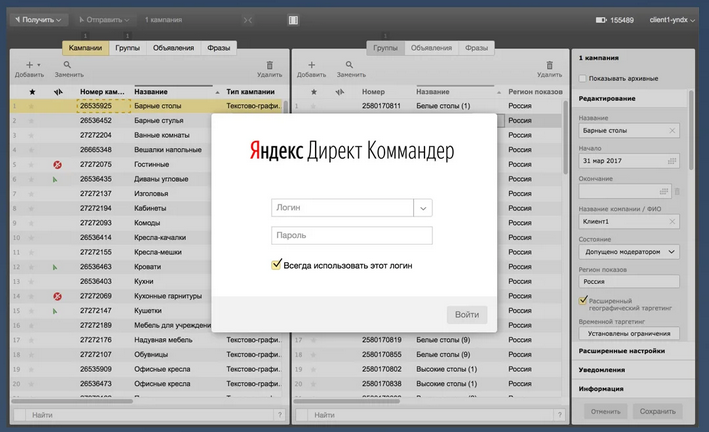Click help question mark in groups search bar
Screen dimensions: 709x432
tap(560, 415)
